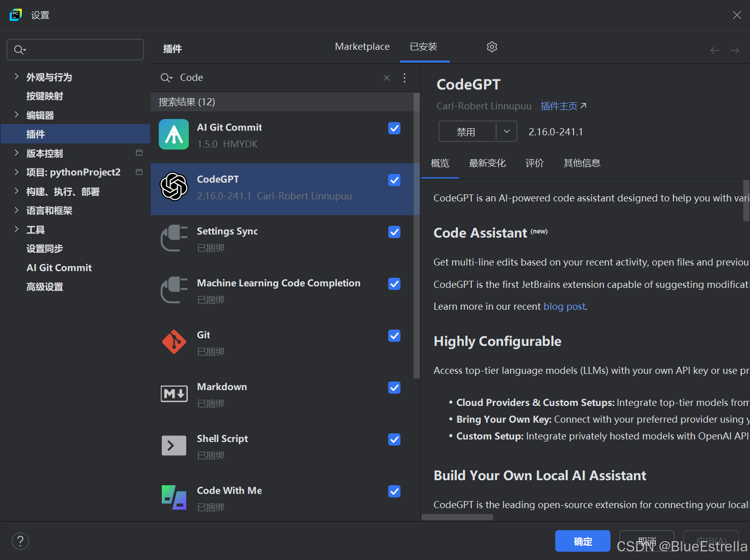Clear the plugin search text with X

coord(387,78)
